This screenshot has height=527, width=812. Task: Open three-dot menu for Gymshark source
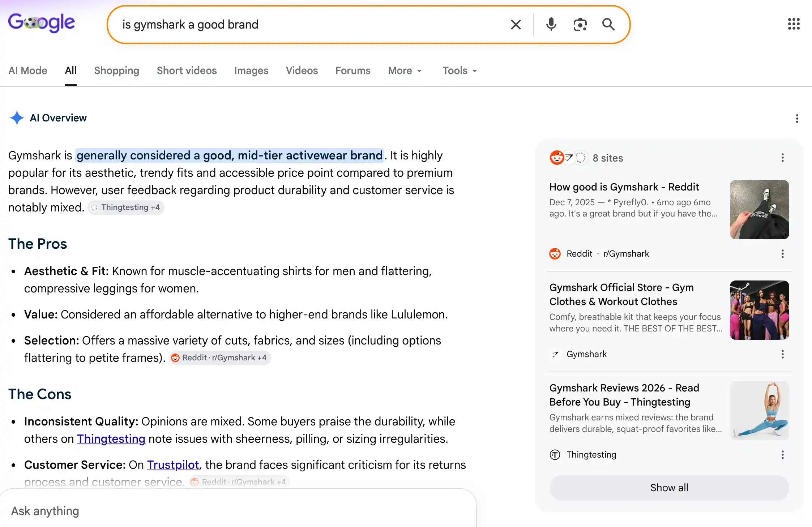[x=782, y=354]
